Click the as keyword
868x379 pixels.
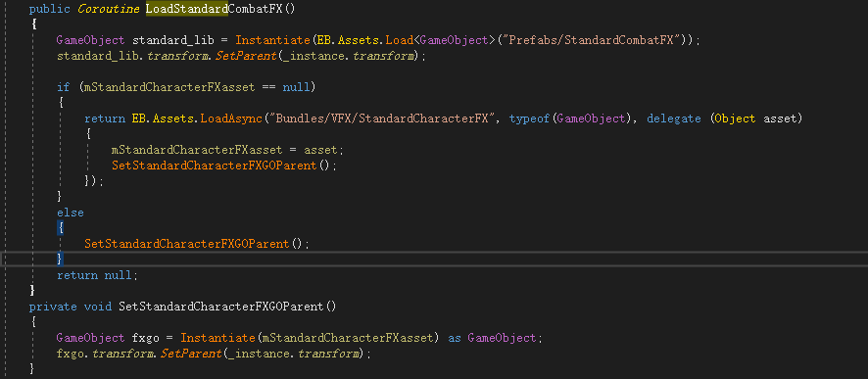pyautogui.click(x=454, y=338)
